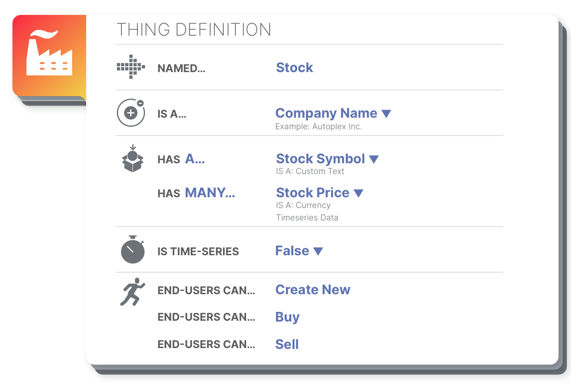Click the blue MANY… cardinality selector
This screenshot has width=571, height=392.
tap(210, 193)
